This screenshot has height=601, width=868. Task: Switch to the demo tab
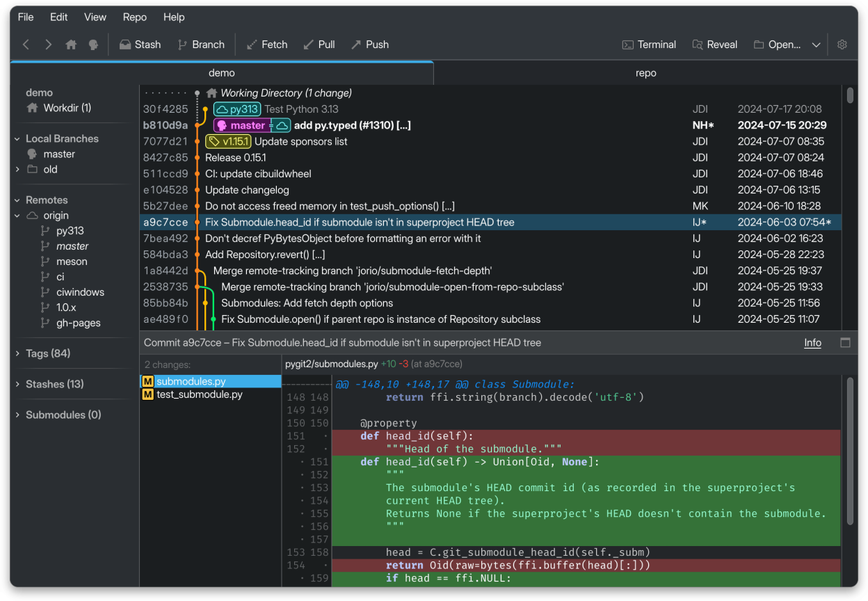coord(222,73)
